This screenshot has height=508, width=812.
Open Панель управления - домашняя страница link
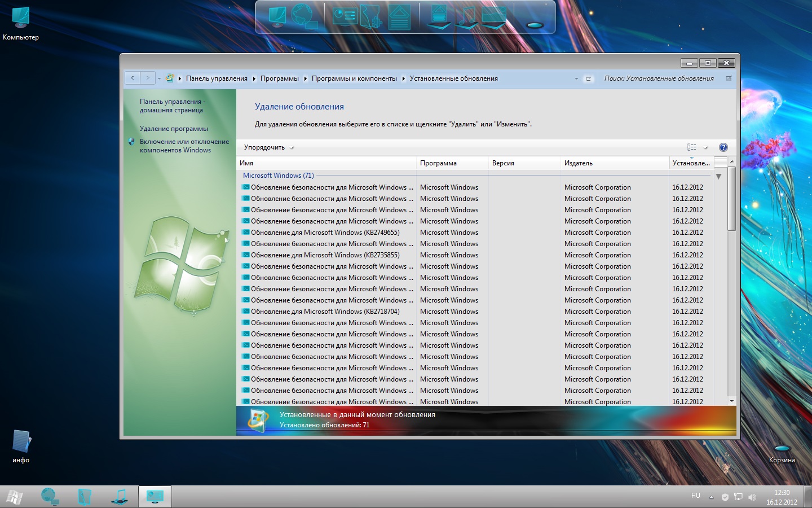[x=173, y=106]
